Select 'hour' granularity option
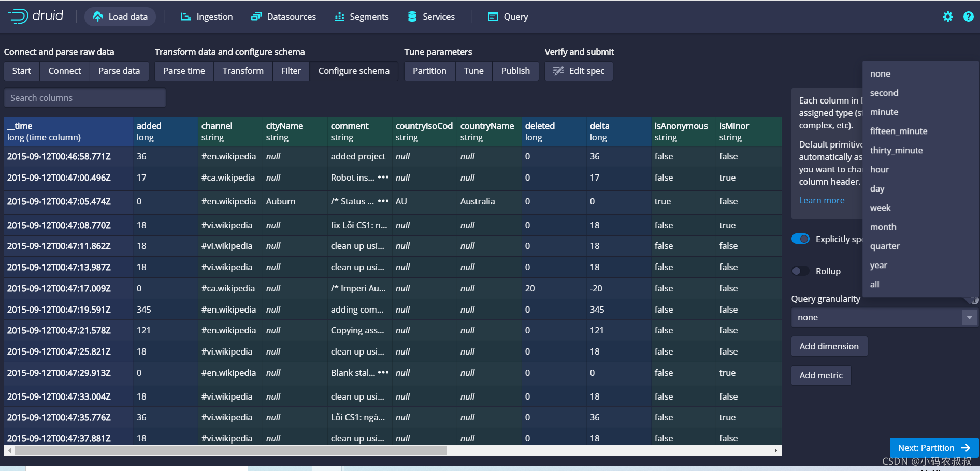The height and width of the screenshot is (471, 980). pos(920,169)
